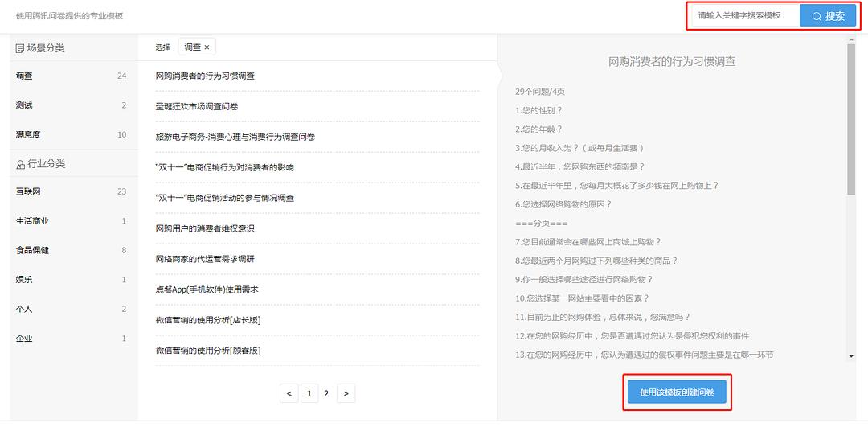Select the 调查 scene category

pos(24,76)
